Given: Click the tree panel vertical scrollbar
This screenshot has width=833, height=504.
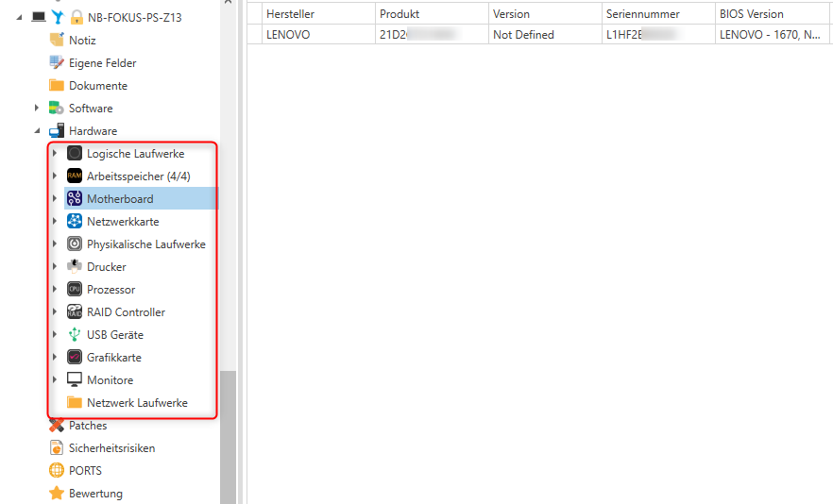Looking at the screenshot, I should [x=228, y=434].
